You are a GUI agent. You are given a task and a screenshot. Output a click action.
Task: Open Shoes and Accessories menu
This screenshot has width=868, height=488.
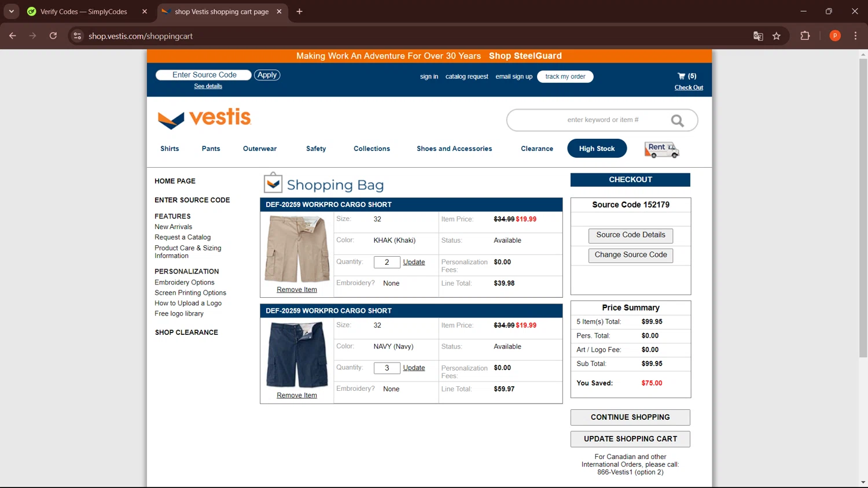point(454,149)
